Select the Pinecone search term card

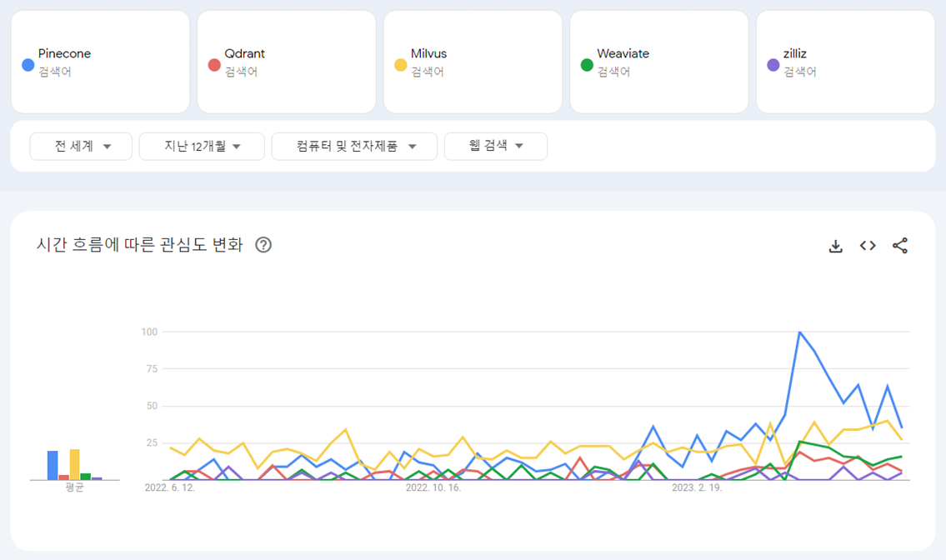[100, 62]
